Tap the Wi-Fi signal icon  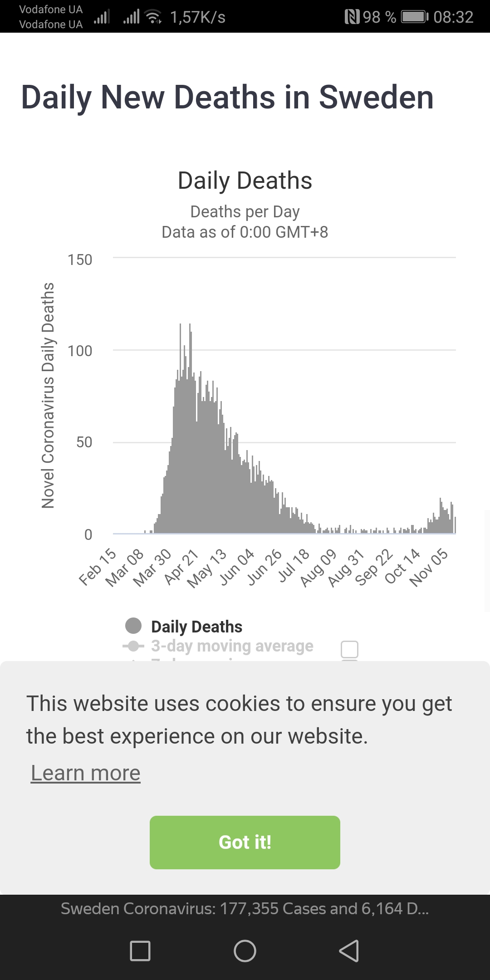(x=153, y=17)
